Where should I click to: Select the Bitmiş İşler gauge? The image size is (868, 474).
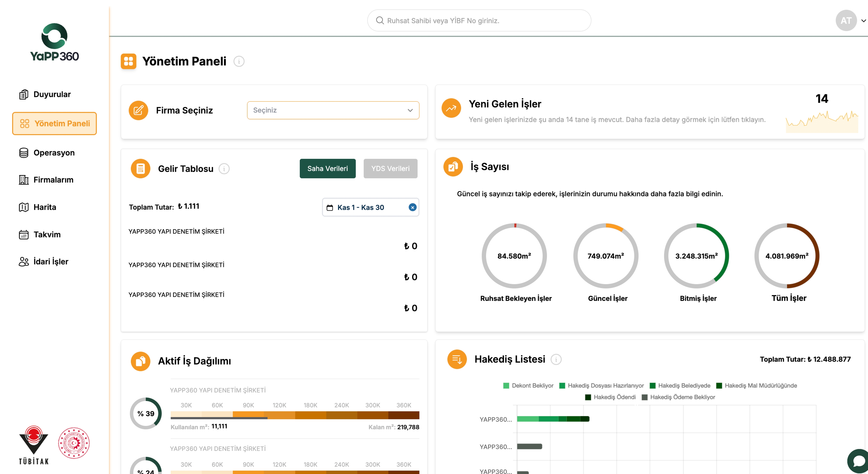696,256
